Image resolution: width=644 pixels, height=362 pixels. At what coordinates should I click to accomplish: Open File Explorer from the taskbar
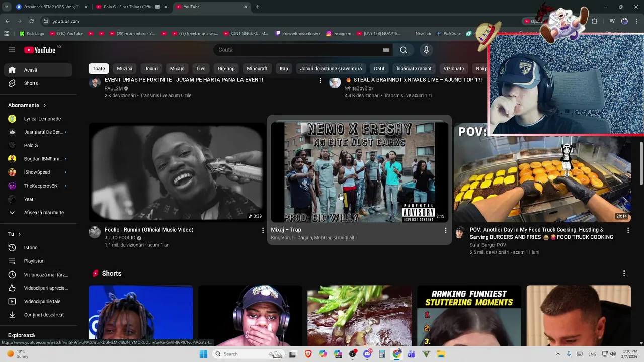pyautogui.click(x=441, y=354)
